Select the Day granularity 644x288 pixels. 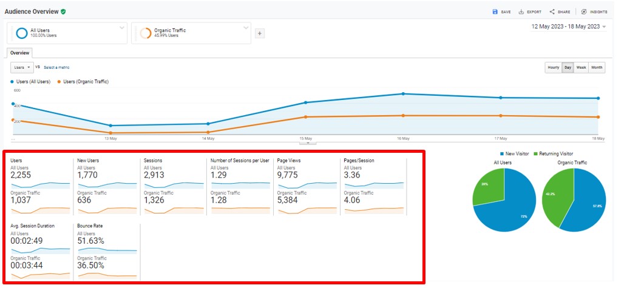coord(568,67)
